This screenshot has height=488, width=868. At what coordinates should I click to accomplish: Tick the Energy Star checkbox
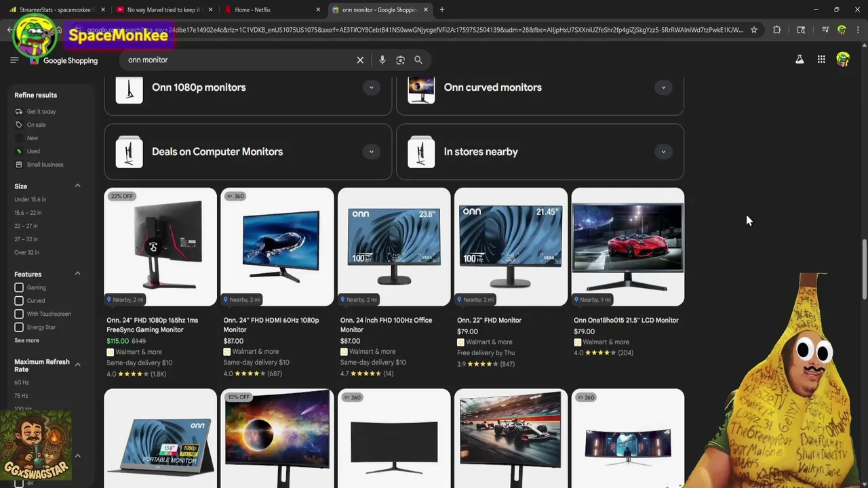(19, 327)
